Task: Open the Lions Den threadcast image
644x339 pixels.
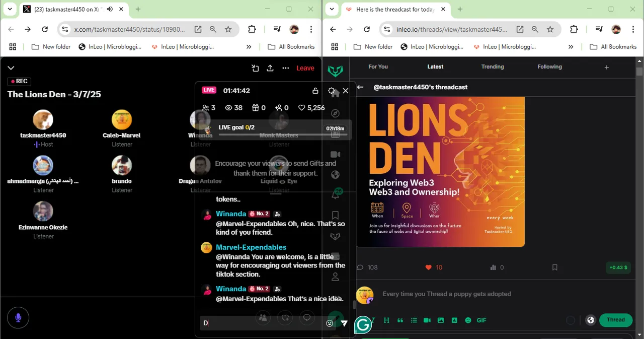Action: coord(440,172)
